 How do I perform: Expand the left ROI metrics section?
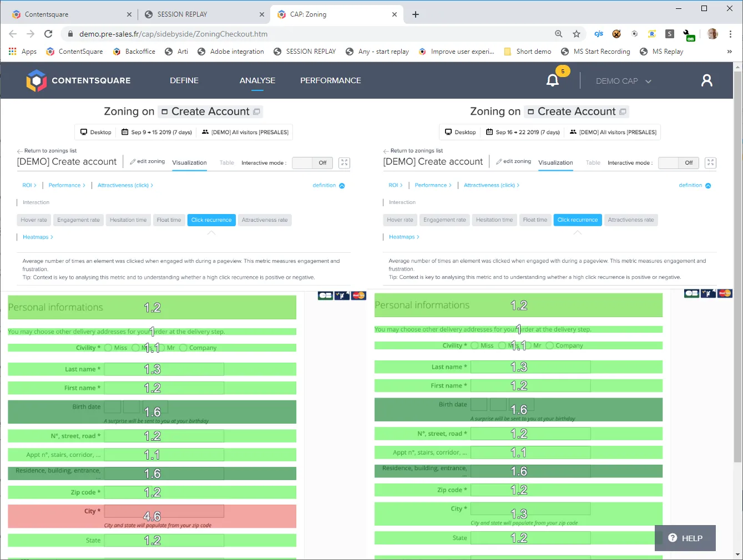29,185
